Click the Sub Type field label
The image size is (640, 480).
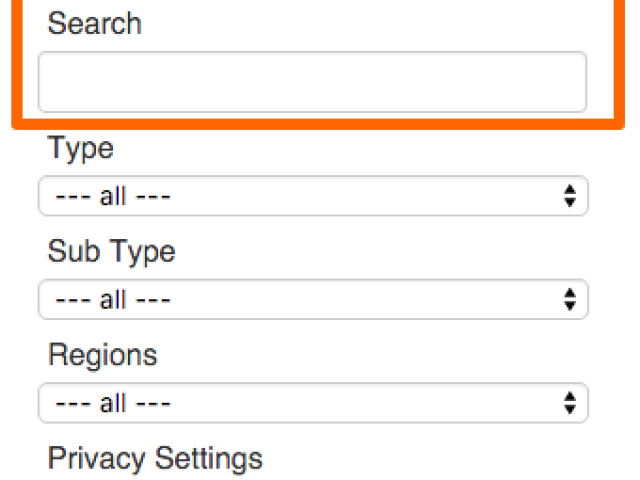pyautogui.click(x=111, y=252)
